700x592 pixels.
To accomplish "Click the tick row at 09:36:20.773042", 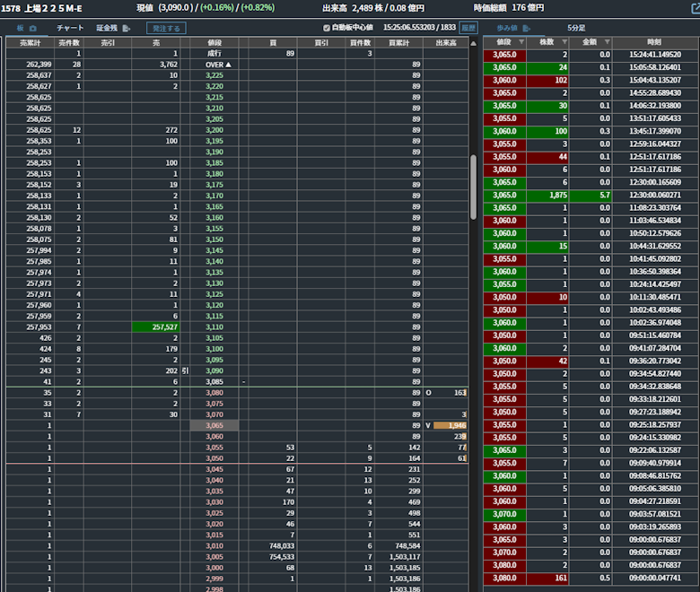I will pos(591,361).
